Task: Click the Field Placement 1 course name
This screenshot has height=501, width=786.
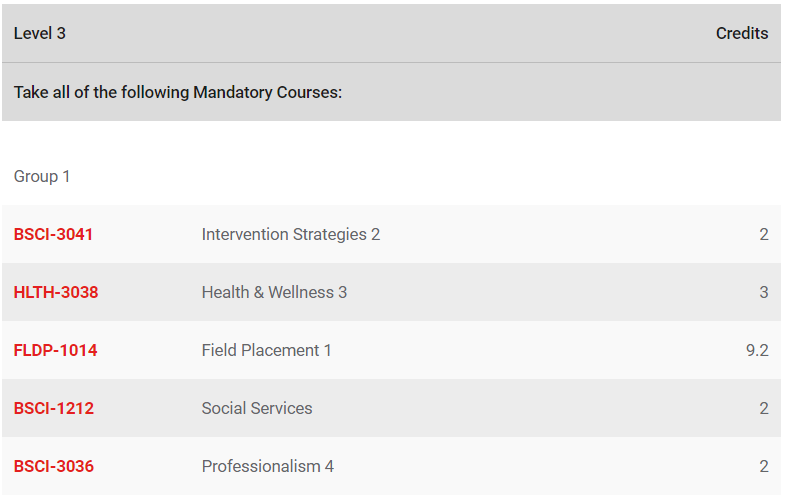Action: (266, 351)
